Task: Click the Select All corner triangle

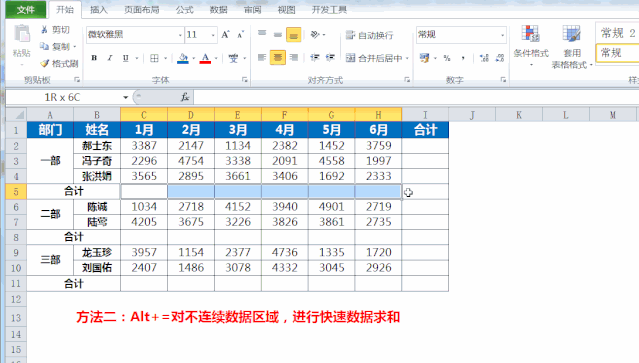Action: pyautogui.click(x=17, y=114)
